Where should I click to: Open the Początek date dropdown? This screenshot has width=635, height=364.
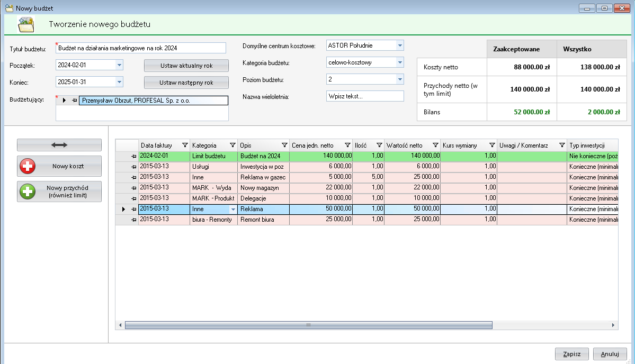tap(119, 65)
